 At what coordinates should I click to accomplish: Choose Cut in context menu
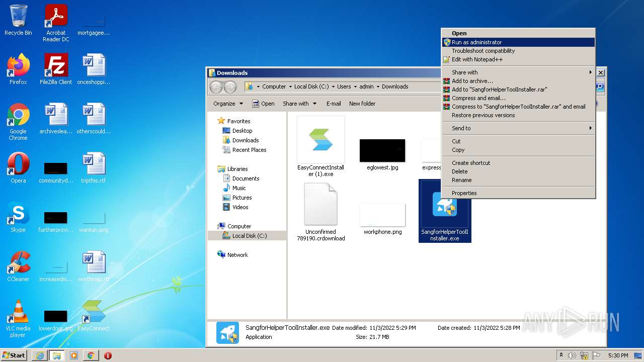point(518,141)
